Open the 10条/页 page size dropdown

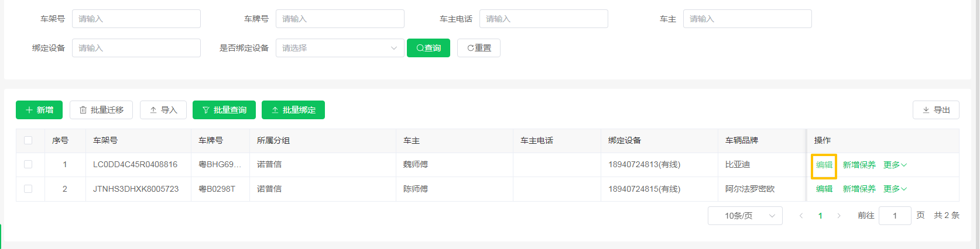pos(745,216)
